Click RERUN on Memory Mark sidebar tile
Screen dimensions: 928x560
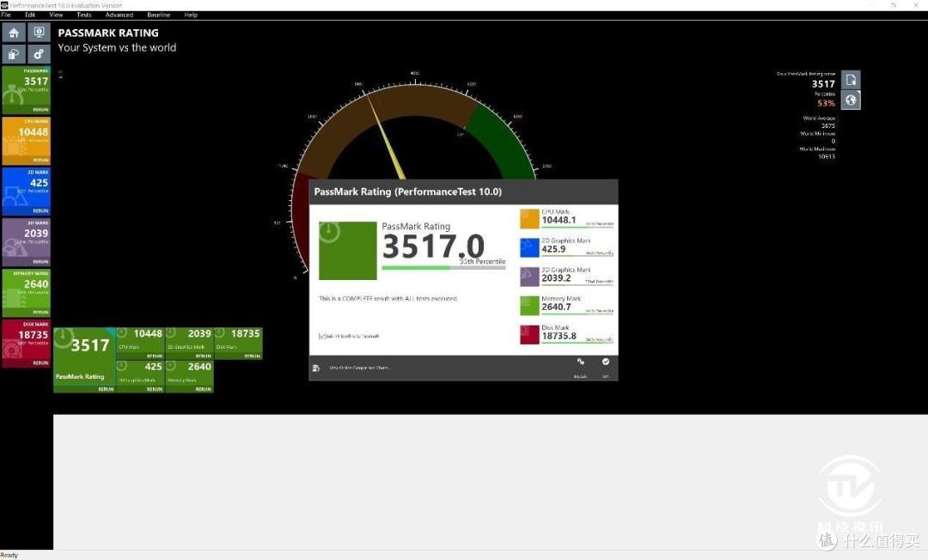(41, 313)
